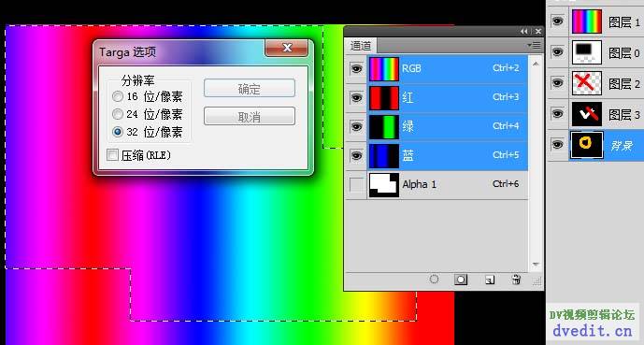
Task: Enable 压缩(RLE) checkbox
Action: coord(112,155)
